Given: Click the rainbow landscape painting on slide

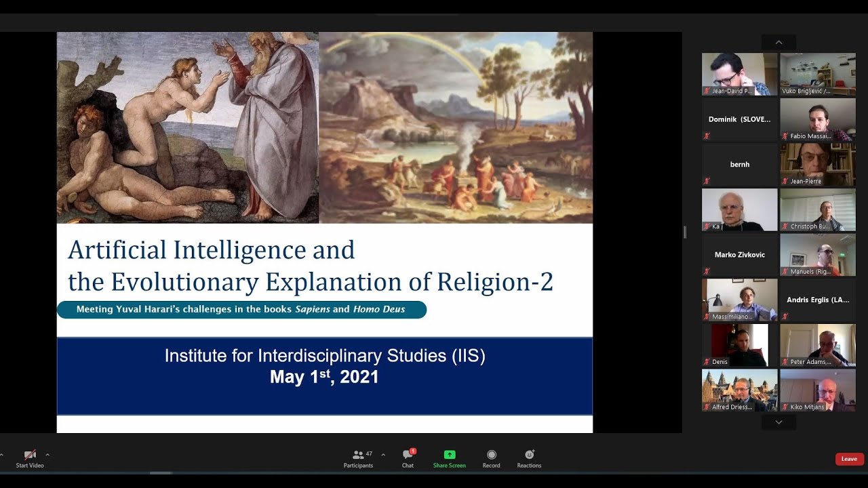Looking at the screenshot, I should [456, 127].
